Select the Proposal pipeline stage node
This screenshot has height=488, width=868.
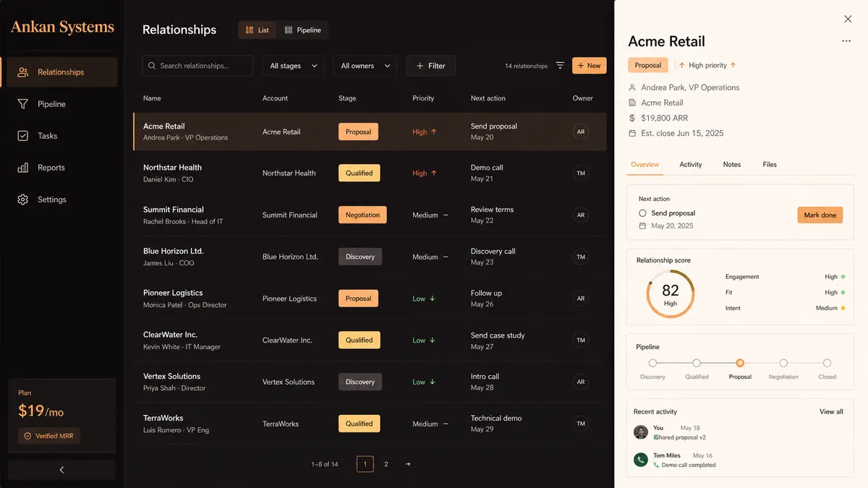point(740,363)
